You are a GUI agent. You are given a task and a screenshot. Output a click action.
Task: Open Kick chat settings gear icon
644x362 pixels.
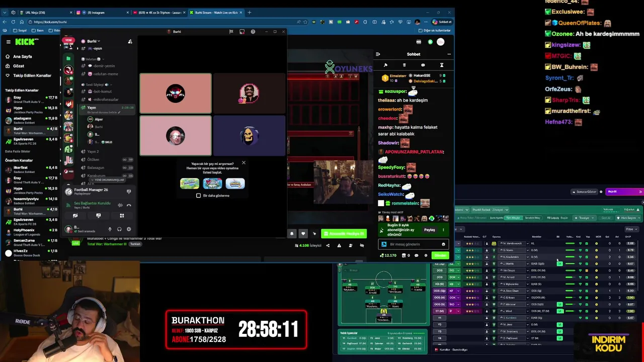pyautogui.click(x=426, y=255)
